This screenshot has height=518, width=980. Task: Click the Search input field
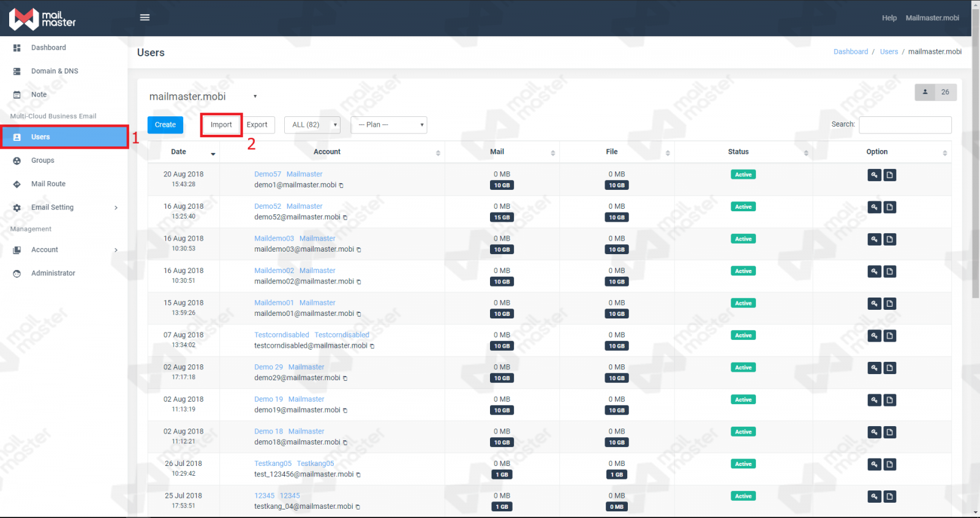(905, 125)
